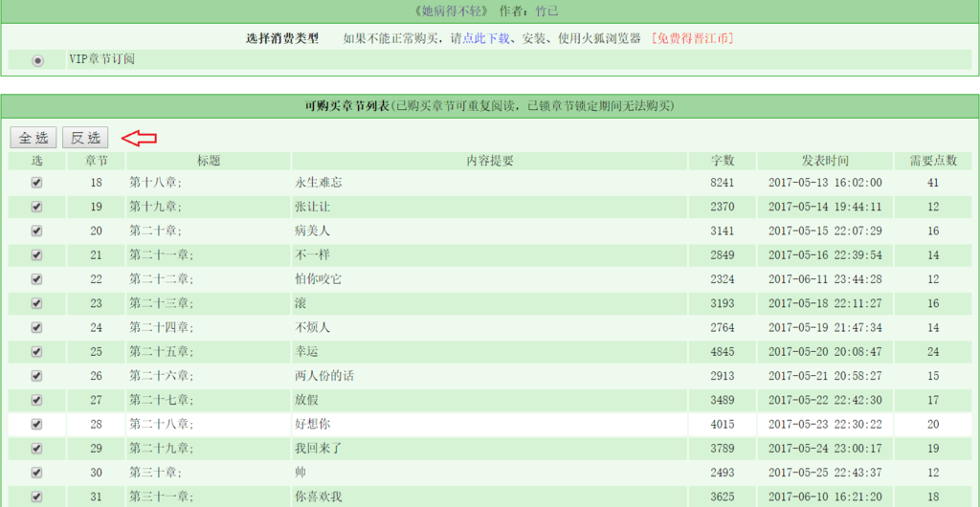980x507 pixels.
Task: Click the title 第二十九章
Action: pyautogui.click(x=161, y=449)
